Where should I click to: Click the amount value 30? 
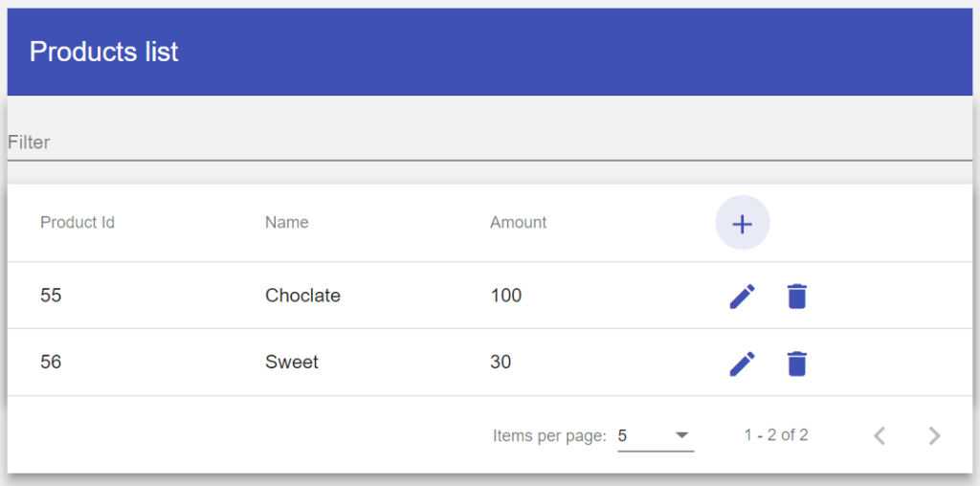[x=501, y=362]
